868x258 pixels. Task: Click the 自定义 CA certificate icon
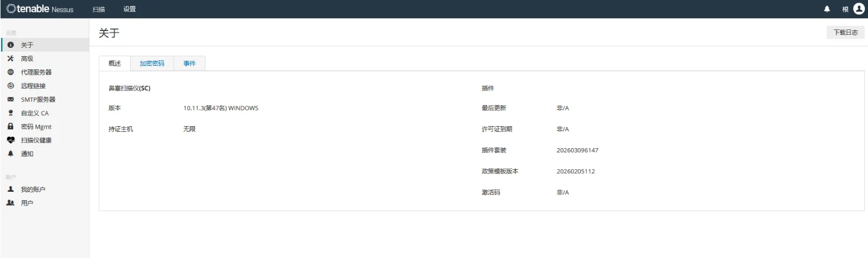tap(10, 113)
